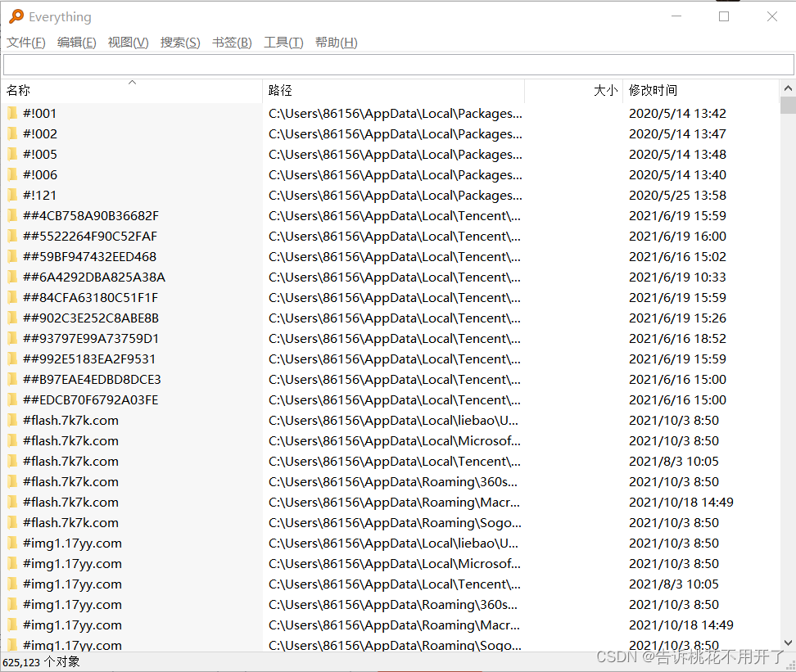Select folder ##59BF947432EED468
This screenshot has width=796, height=672.
click(x=90, y=256)
